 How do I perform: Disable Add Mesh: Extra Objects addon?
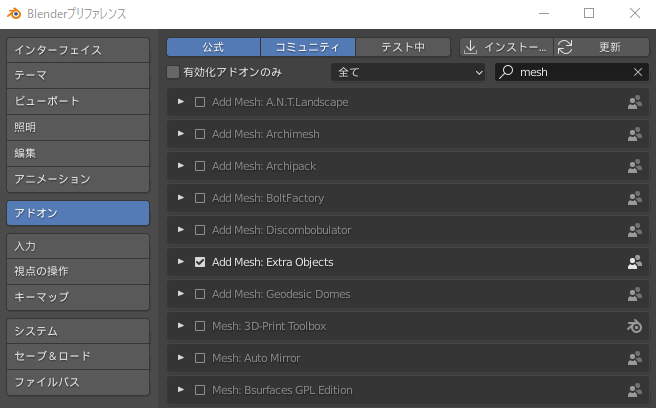[x=200, y=262]
